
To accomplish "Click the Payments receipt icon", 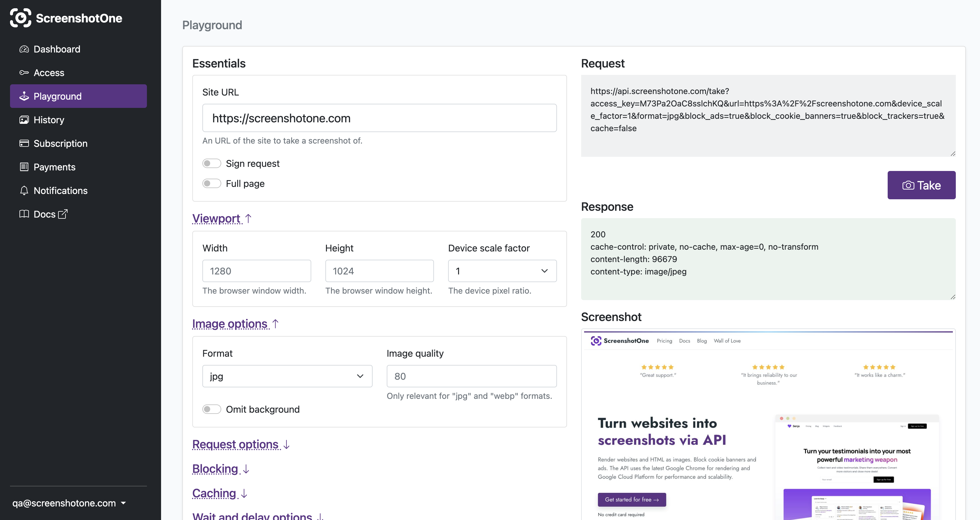I will point(24,167).
